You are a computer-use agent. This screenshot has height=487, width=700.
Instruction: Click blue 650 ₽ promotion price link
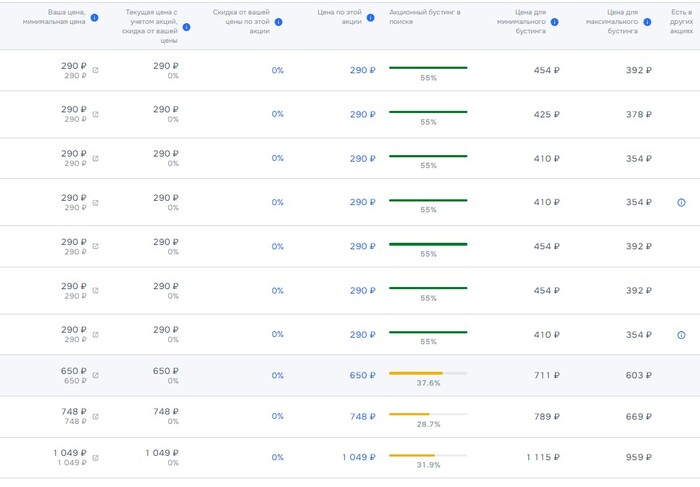pyautogui.click(x=362, y=376)
